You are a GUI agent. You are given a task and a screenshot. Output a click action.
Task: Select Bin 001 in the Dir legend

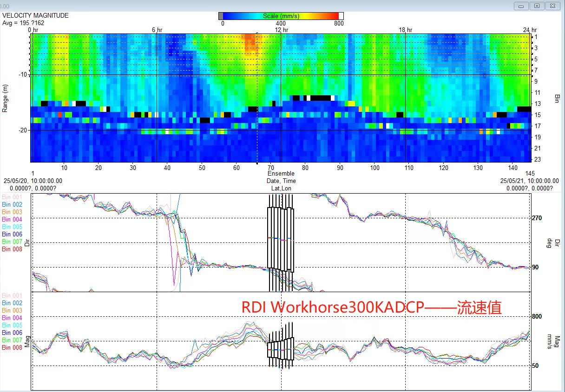pyautogui.click(x=12, y=197)
